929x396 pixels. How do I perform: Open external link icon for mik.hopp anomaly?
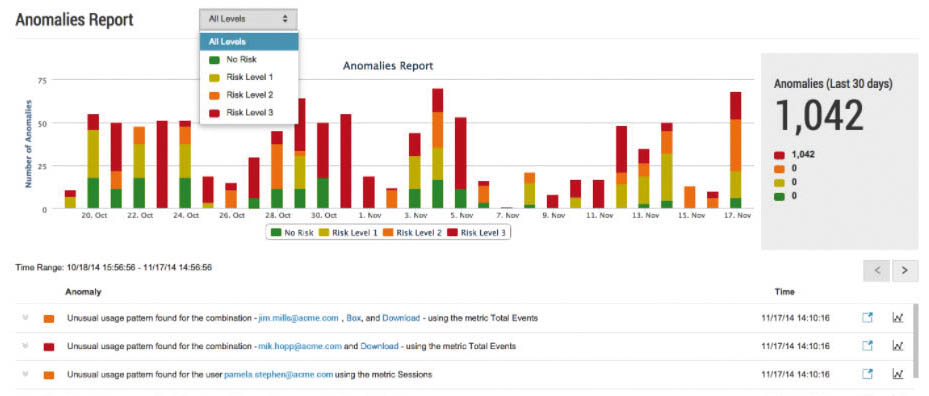coord(867,346)
